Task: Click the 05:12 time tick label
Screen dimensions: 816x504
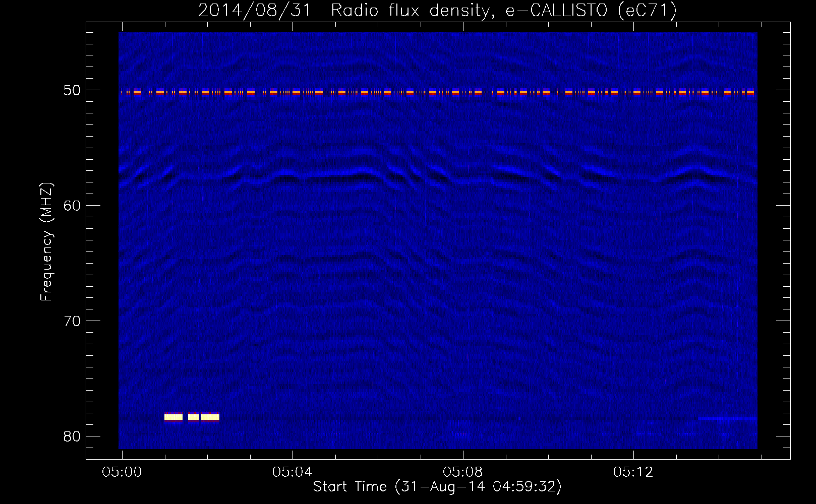Action: coord(633,472)
